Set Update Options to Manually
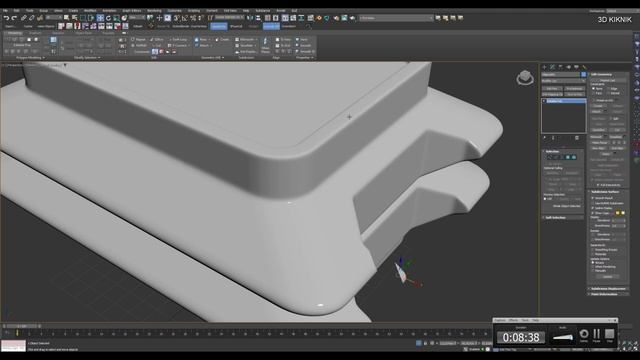The height and width of the screenshot is (360, 640). [593, 271]
